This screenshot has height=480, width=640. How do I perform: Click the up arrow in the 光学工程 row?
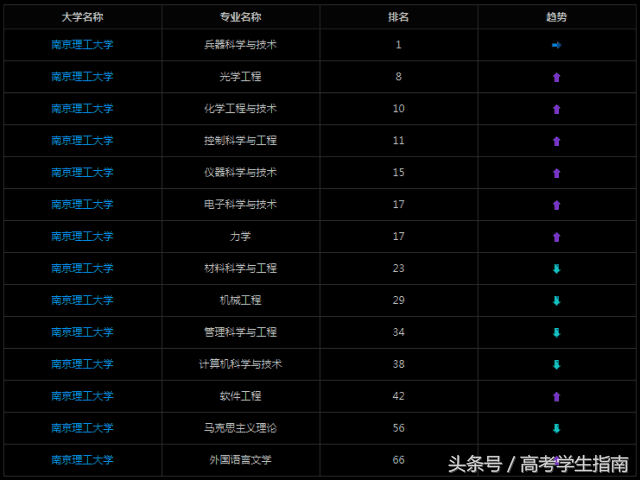coord(556,77)
